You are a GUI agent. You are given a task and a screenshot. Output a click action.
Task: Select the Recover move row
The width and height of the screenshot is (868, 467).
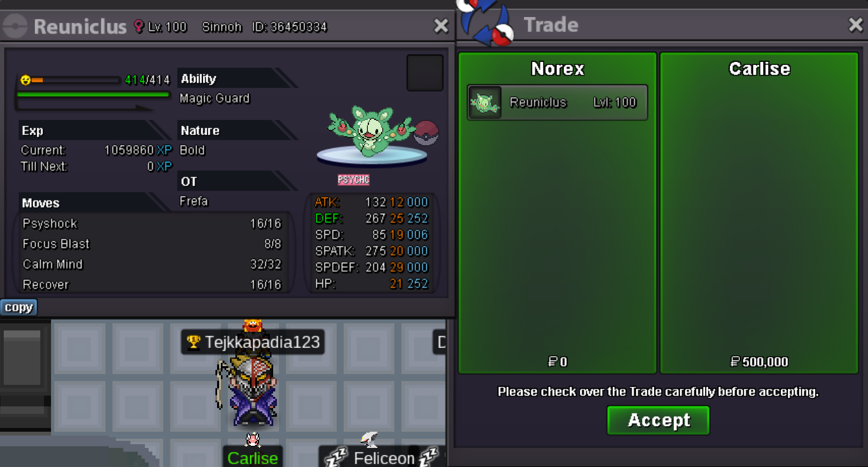[x=152, y=284]
